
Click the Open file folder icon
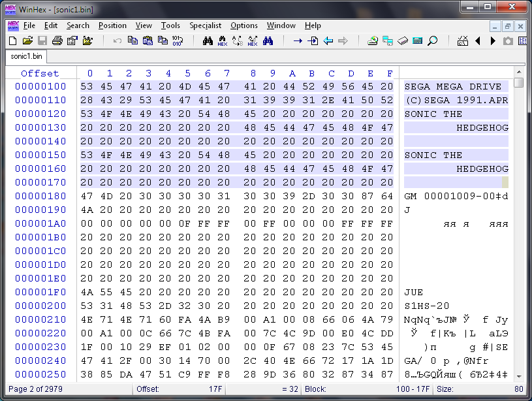coord(27,40)
